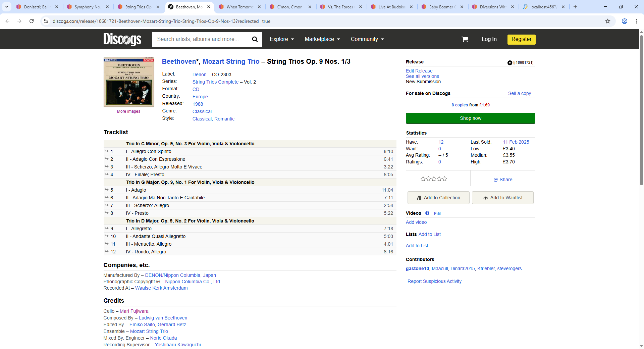The image size is (644, 349).
Task: Close the Baby Boomer tab
Action: pyautogui.click(x=462, y=7)
